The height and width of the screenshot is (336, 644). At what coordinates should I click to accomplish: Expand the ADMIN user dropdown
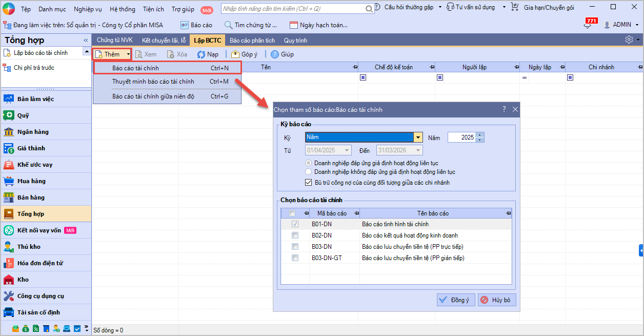click(x=637, y=25)
